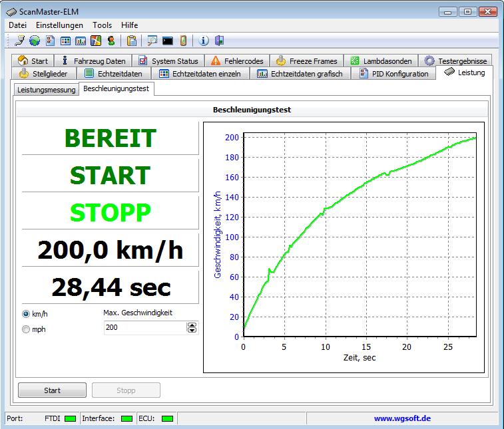
Task: Click the globe icon in toolbar
Action: coord(34,41)
